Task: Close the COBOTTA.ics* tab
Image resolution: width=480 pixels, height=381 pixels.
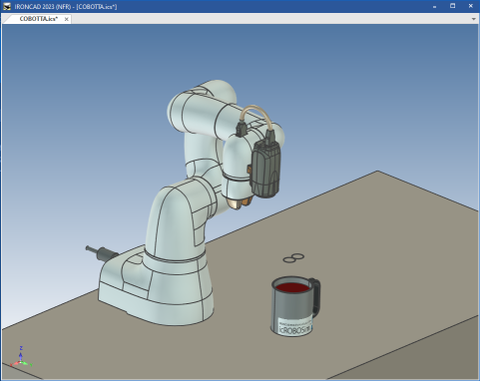Action: pos(67,19)
